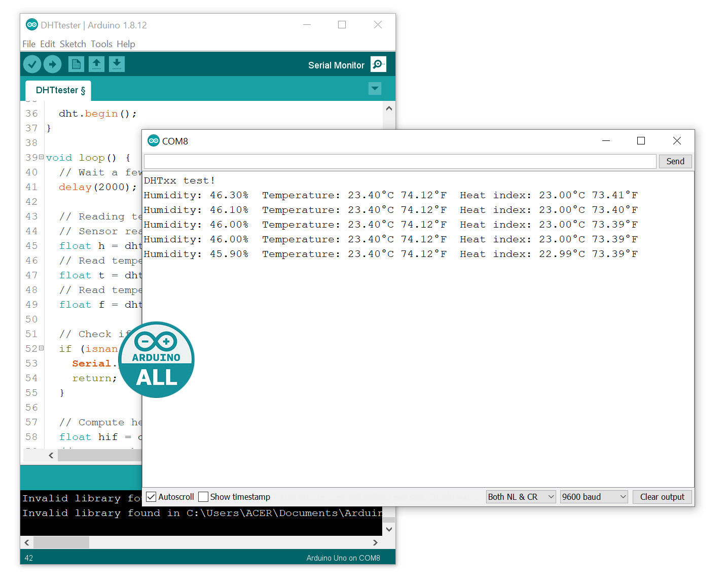Screen dimensions: 728x587
Task: Toggle the Autoscroll checkbox
Action: tap(151, 497)
